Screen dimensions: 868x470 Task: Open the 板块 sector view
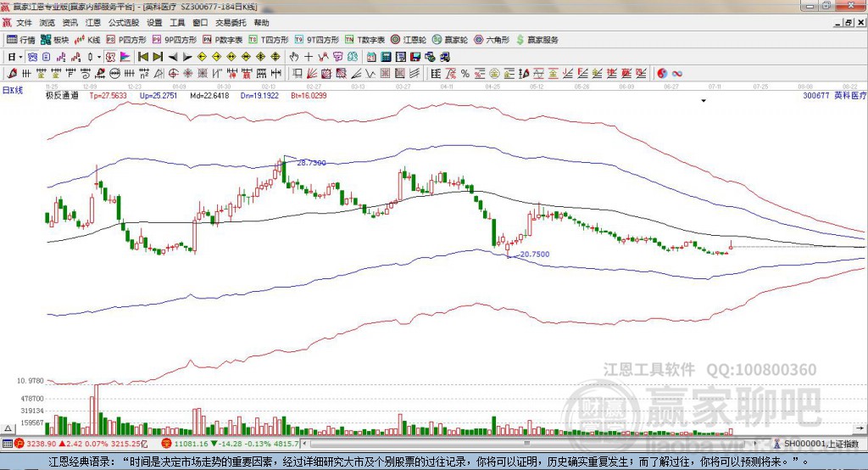click(55, 40)
